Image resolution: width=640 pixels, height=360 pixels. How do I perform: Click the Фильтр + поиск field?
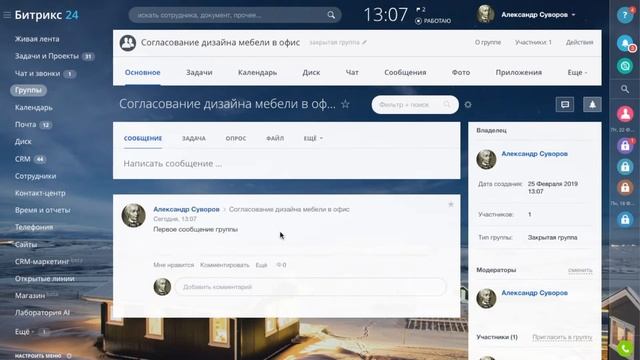click(415, 105)
